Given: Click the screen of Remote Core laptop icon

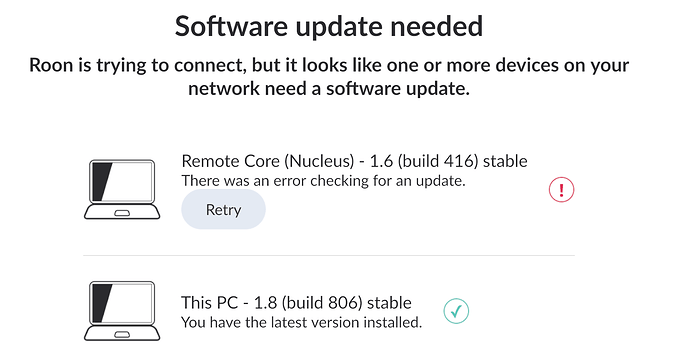Looking at the screenshot, I should coord(122,181).
